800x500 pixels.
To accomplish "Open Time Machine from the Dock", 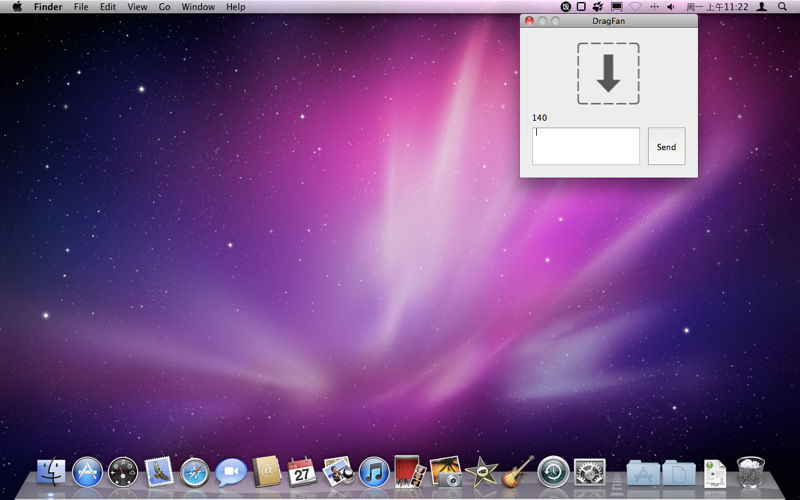I will pos(554,471).
